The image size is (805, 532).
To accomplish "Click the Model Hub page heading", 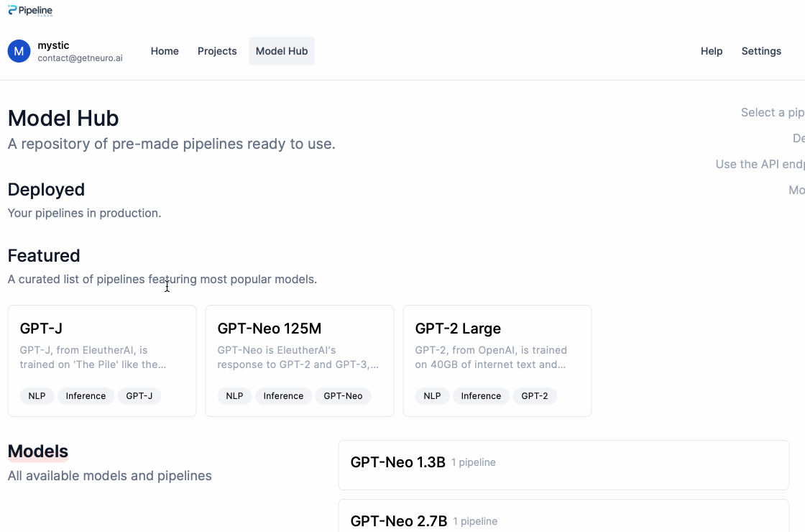I will (63, 119).
